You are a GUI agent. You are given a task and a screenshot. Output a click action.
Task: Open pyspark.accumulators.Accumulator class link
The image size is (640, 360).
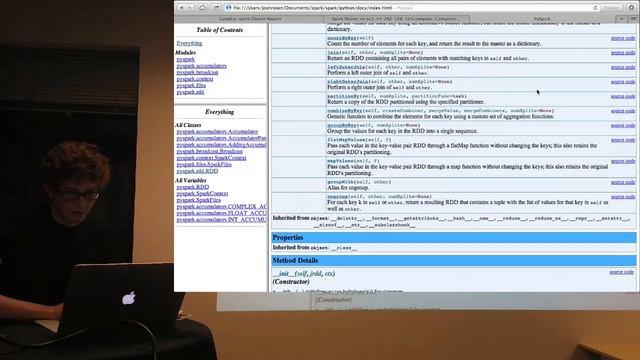tap(217, 132)
